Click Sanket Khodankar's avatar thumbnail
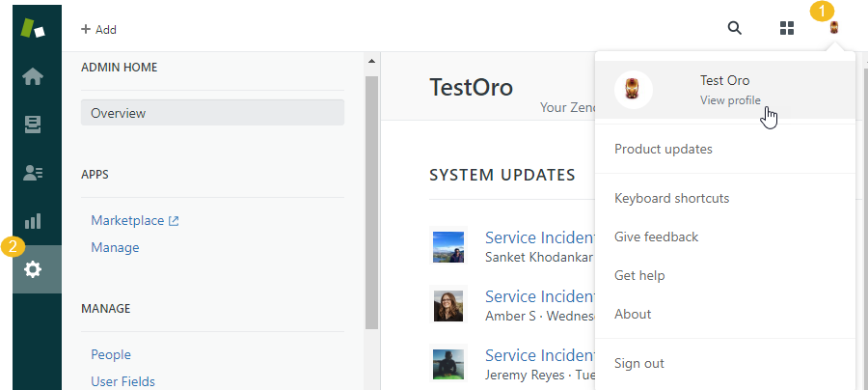This screenshot has width=868, height=390. (x=449, y=245)
